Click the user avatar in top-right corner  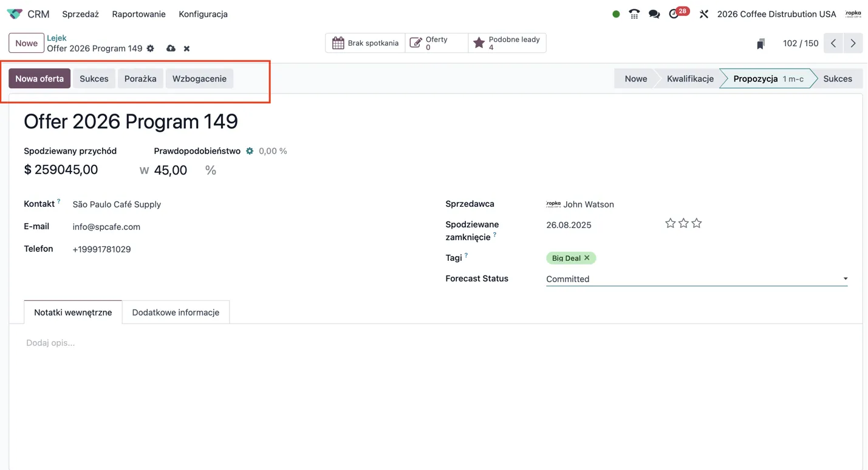tap(853, 13)
